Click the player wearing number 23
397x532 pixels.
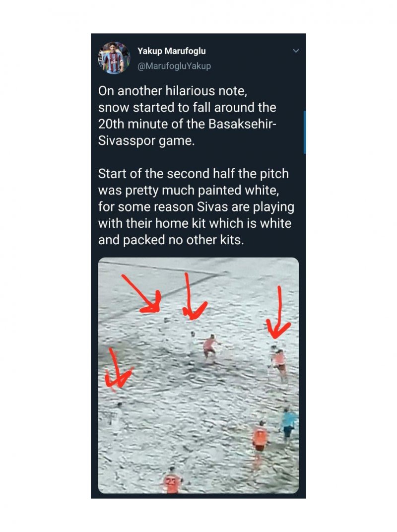point(172,480)
